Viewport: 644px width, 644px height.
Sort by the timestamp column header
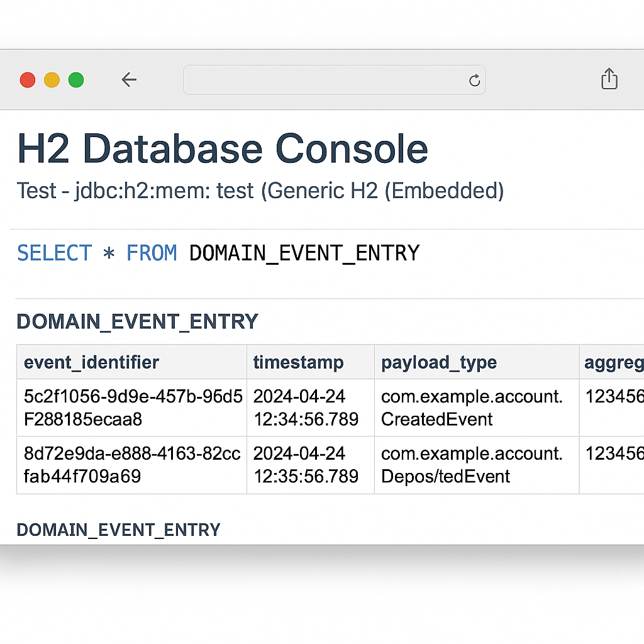tap(298, 362)
